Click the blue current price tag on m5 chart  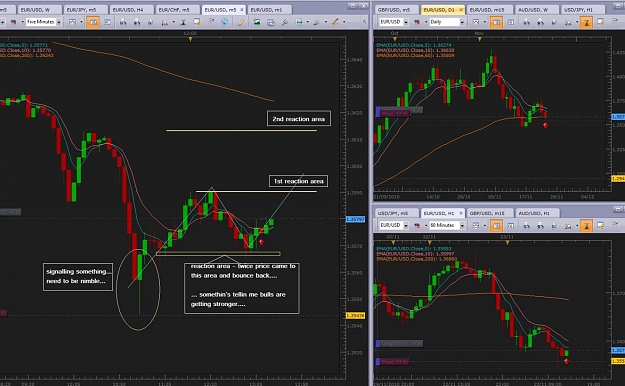point(355,219)
